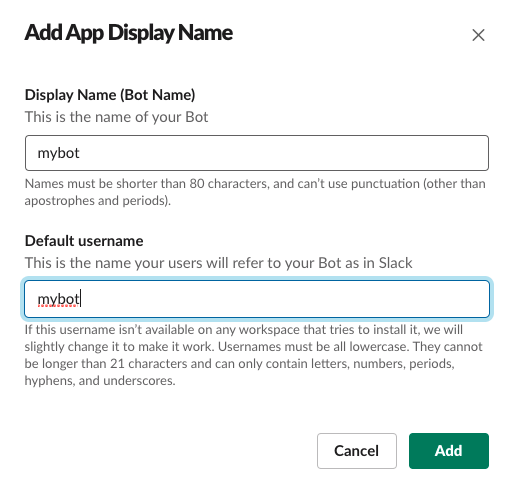Image resolution: width=515 pixels, height=485 pixels.
Task: Focus the Default username input field
Action: pyautogui.click(x=257, y=299)
